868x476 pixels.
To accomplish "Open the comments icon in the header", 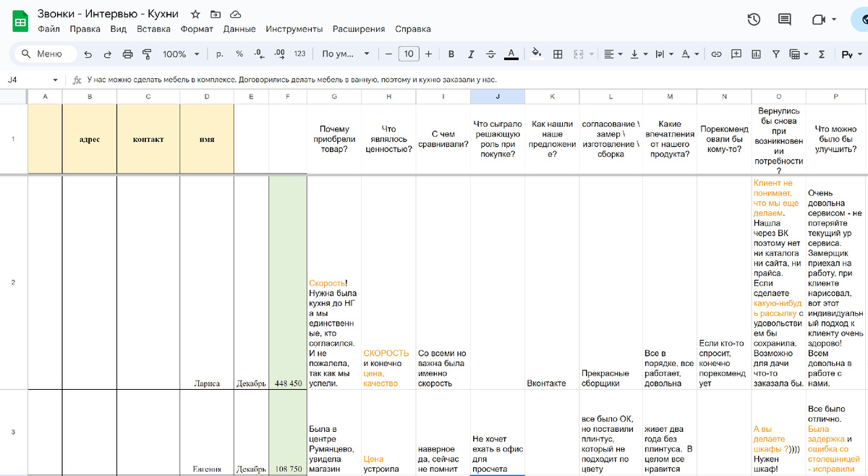I will [x=785, y=20].
